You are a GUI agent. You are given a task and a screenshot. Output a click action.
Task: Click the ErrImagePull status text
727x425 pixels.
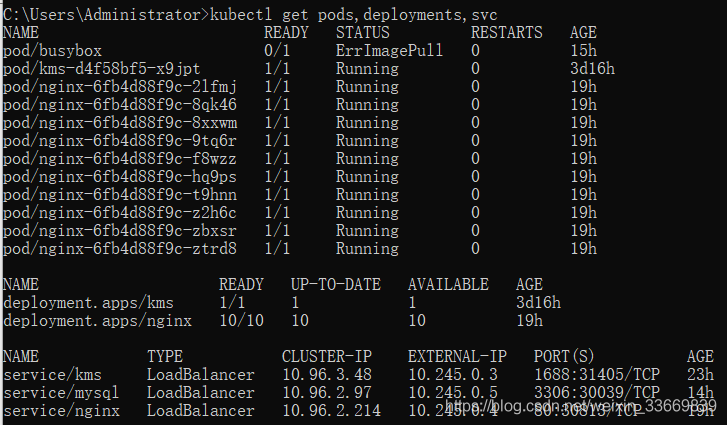click(x=389, y=50)
